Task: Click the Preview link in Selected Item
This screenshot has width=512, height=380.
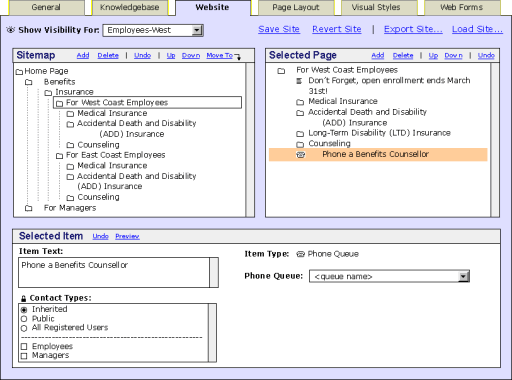Action: pyautogui.click(x=127, y=236)
